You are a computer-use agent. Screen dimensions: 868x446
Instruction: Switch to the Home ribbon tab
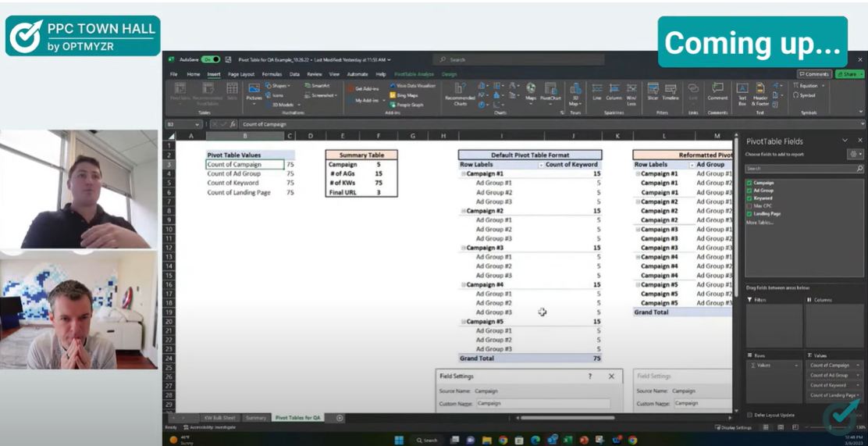194,74
